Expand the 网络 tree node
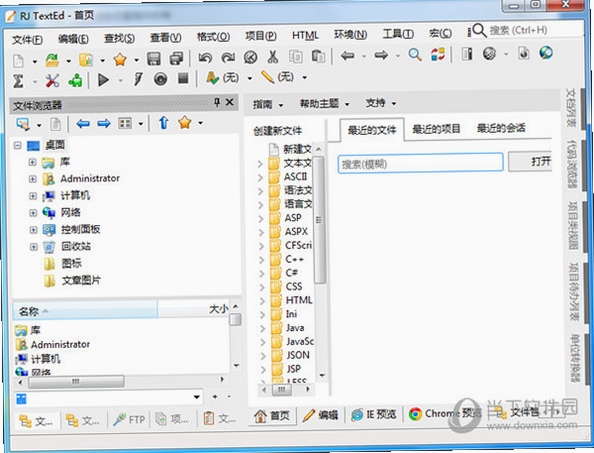 [33, 213]
